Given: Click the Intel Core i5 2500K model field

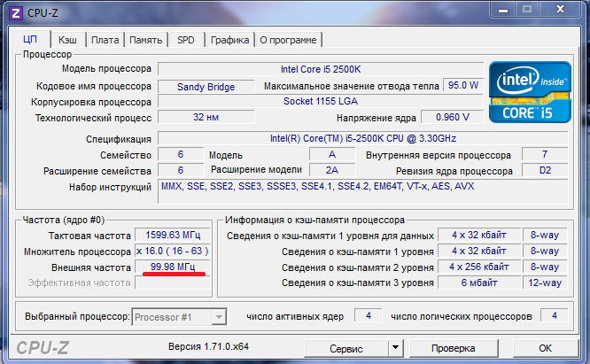Looking at the screenshot, I should [321, 69].
